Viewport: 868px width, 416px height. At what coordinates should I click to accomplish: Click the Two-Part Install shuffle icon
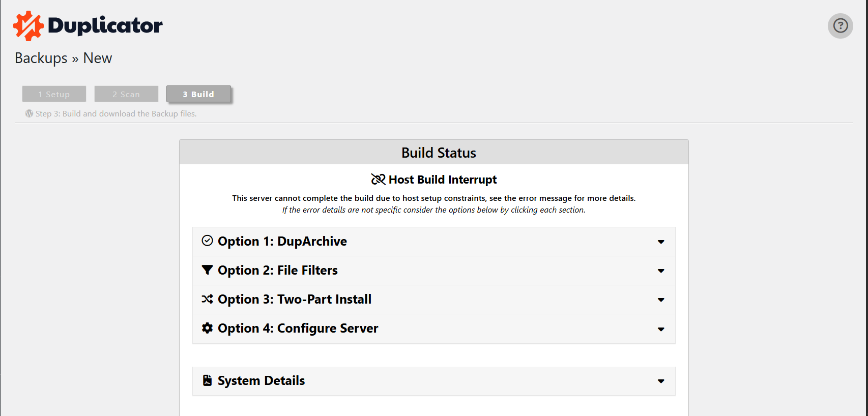coord(207,299)
